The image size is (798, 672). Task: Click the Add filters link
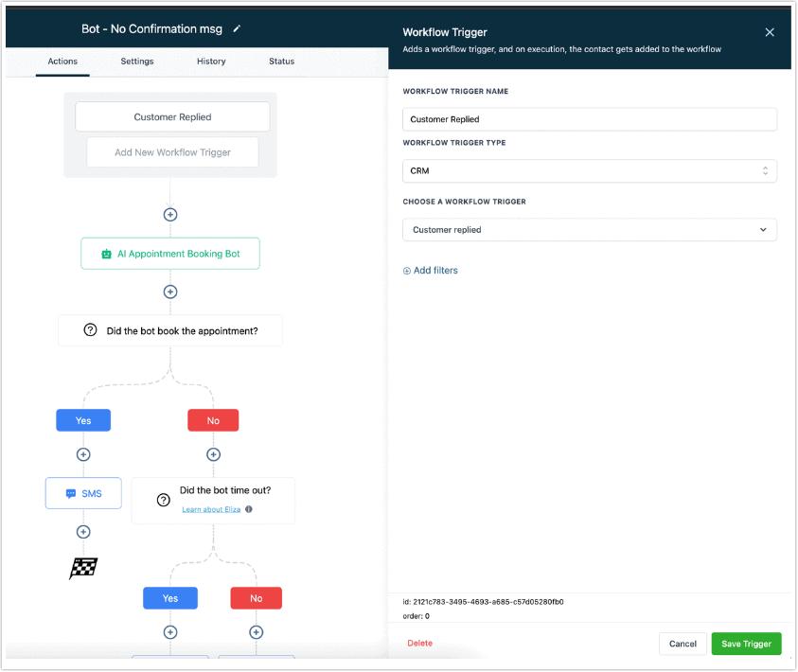(431, 271)
